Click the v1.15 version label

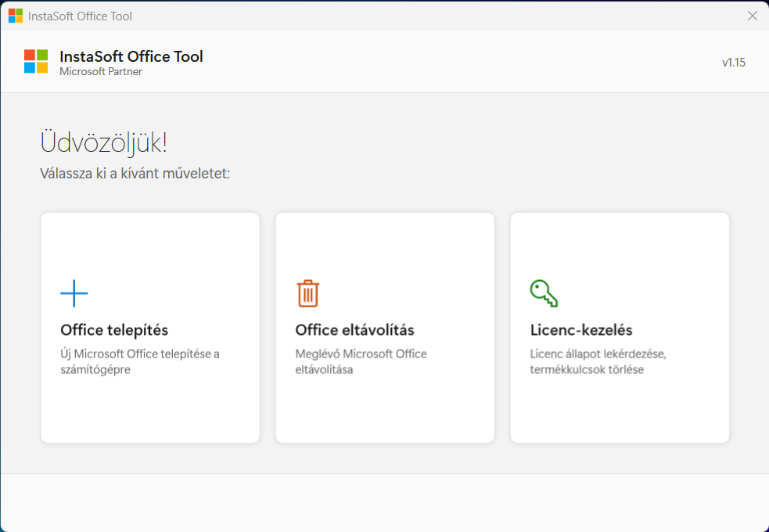tap(733, 63)
